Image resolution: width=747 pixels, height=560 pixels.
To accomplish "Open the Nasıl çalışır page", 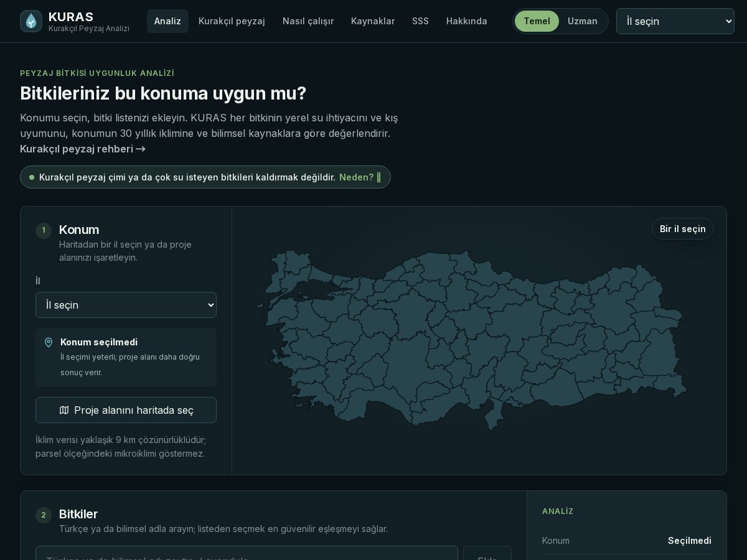I will [308, 21].
